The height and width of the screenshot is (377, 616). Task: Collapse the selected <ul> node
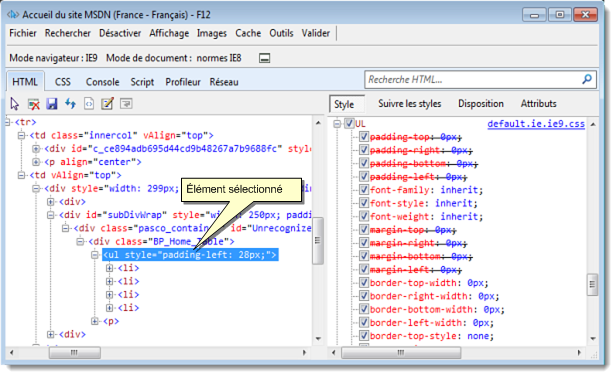pos(95,255)
